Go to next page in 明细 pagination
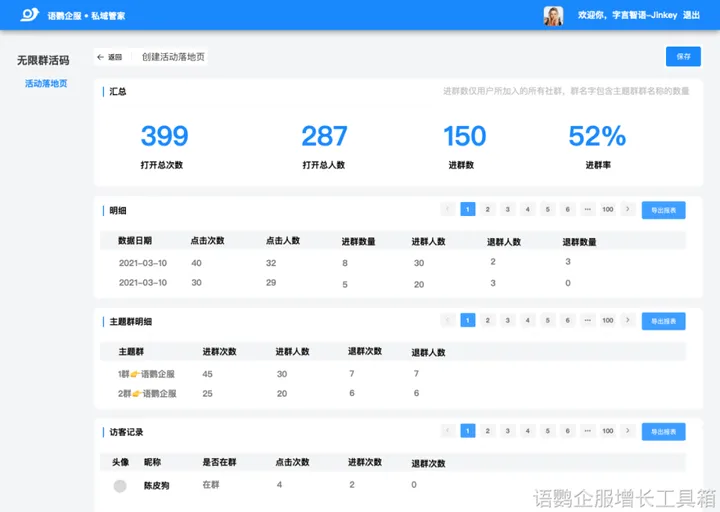 pyautogui.click(x=627, y=210)
